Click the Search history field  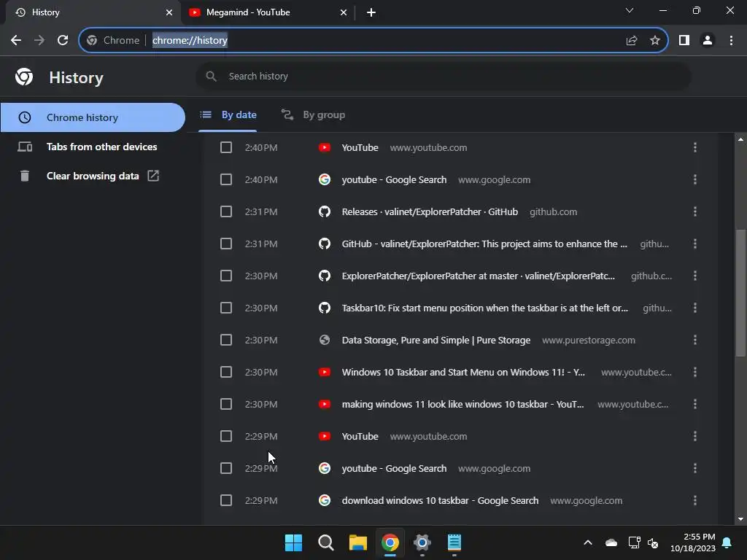[x=443, y=76]
